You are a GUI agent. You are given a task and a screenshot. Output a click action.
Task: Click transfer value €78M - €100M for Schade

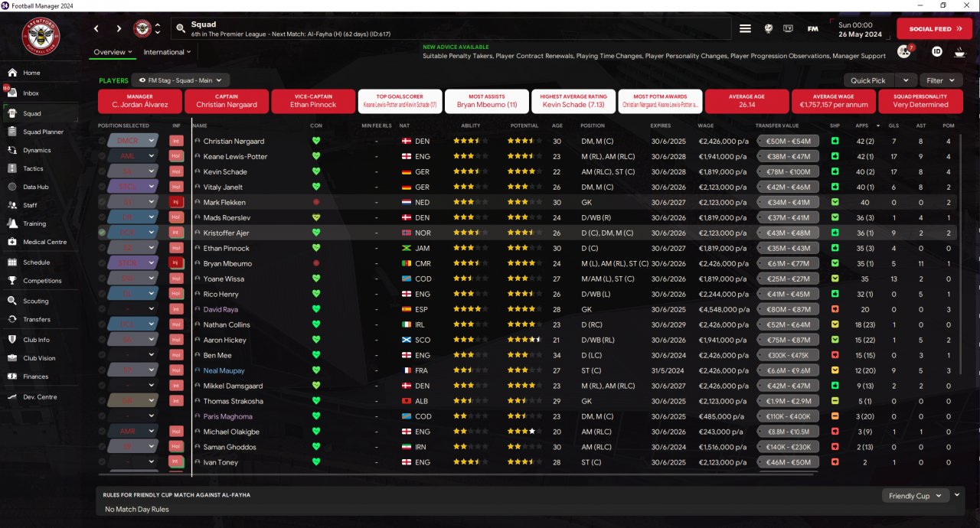tap(788, 171)
